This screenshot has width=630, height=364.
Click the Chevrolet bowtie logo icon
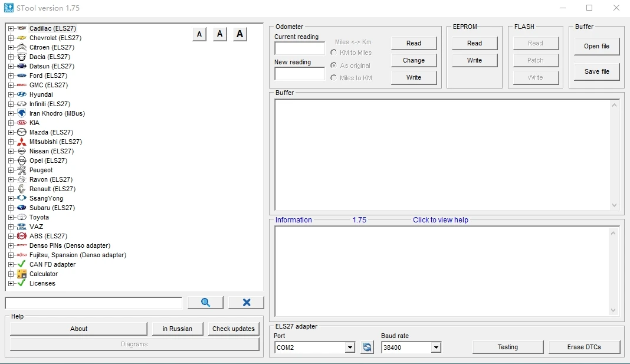22,38
